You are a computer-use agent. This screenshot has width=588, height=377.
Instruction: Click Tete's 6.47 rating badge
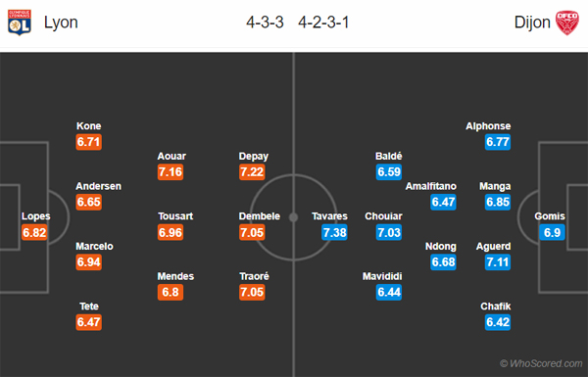point(89,322)
